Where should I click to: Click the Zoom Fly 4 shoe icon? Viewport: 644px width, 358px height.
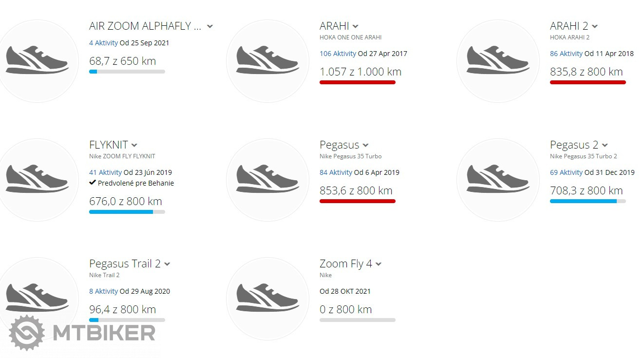click(x=267, y=299)
